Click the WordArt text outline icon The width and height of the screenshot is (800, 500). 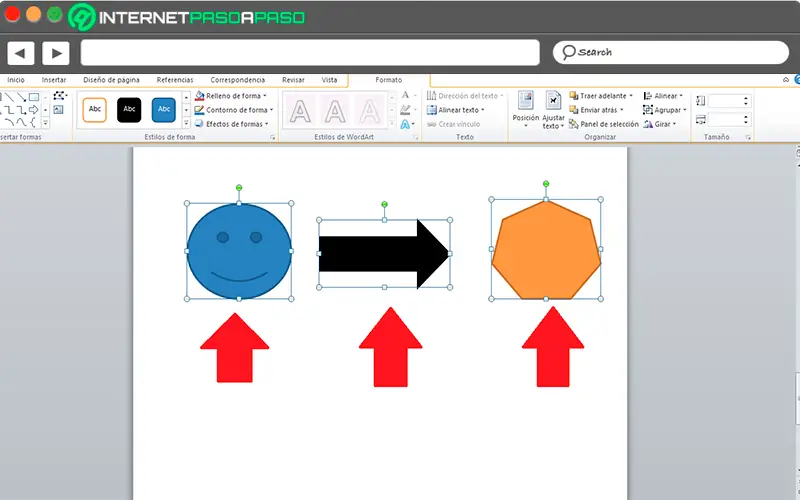[406, 110]
